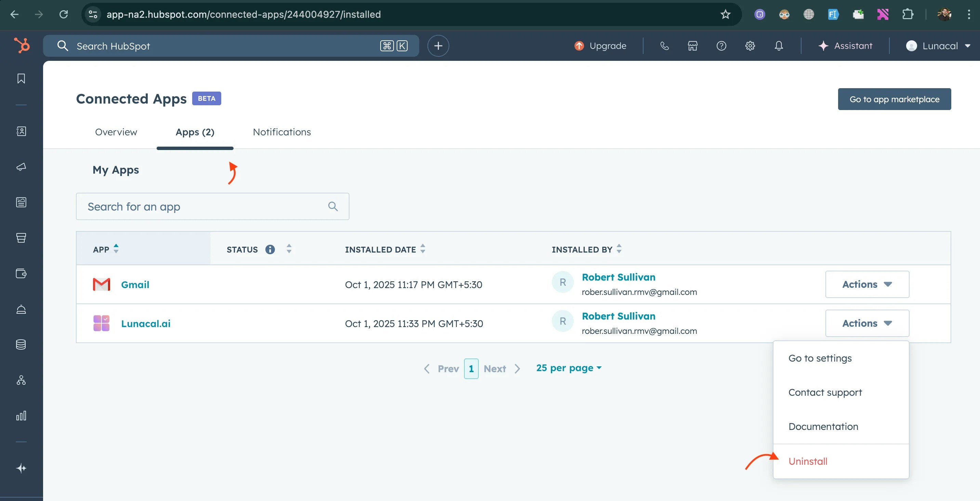Viewport: 980px width, 501px height.
Task: Open the reporting bar chart sidebar icon
Action: tap(21, 416)
